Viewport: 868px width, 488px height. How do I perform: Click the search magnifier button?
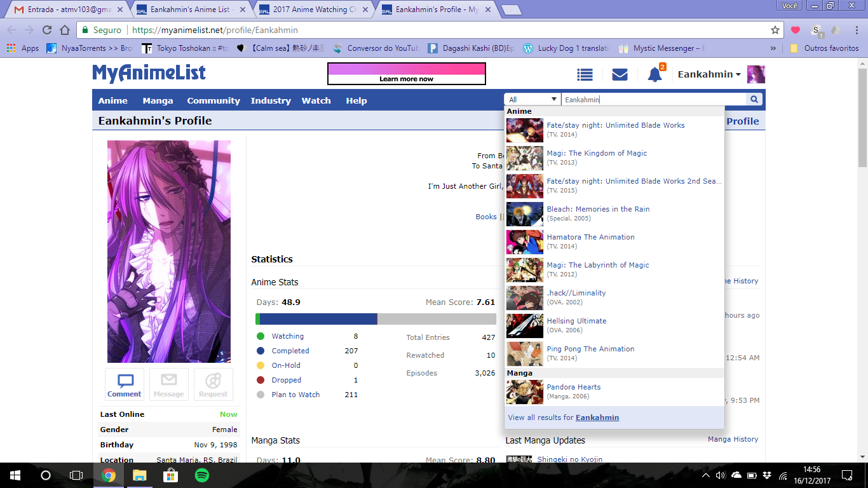pyautogui.click(x=754, y=99)
